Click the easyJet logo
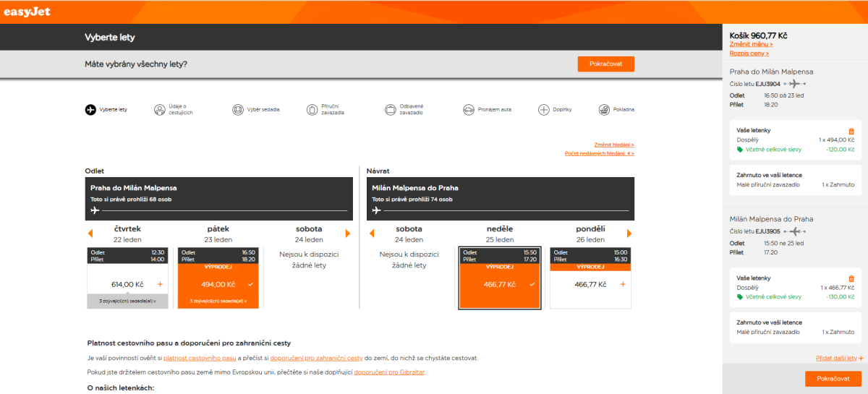The width and height of the screenshot is (868, 394). pyautogui.click(x=27, y=11)
